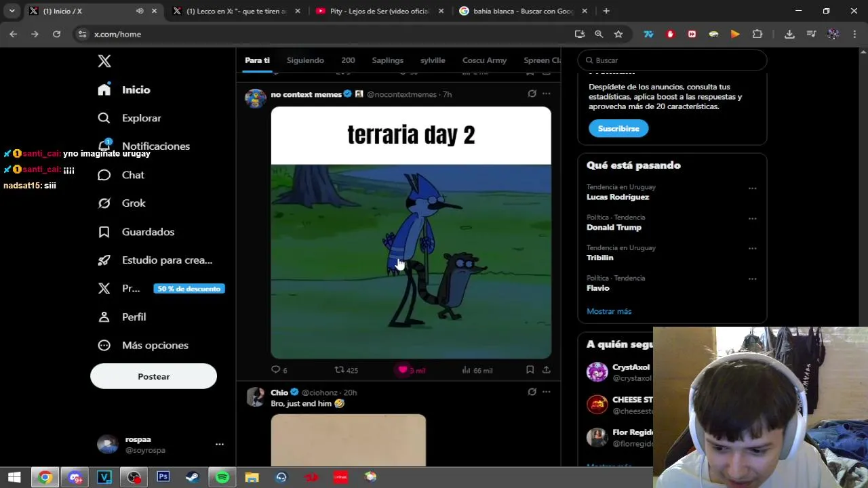Open more menu on no context memes post
The image size is (868, 488).
point(547,94)
